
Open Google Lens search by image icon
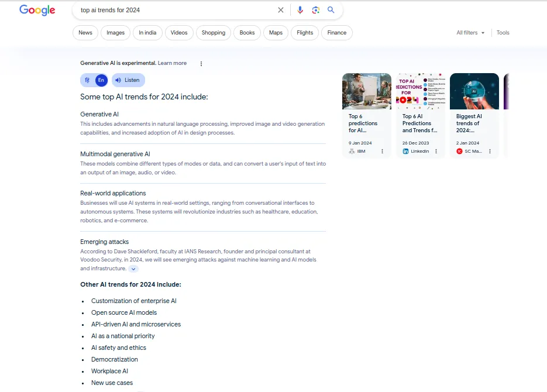(316, 10)
